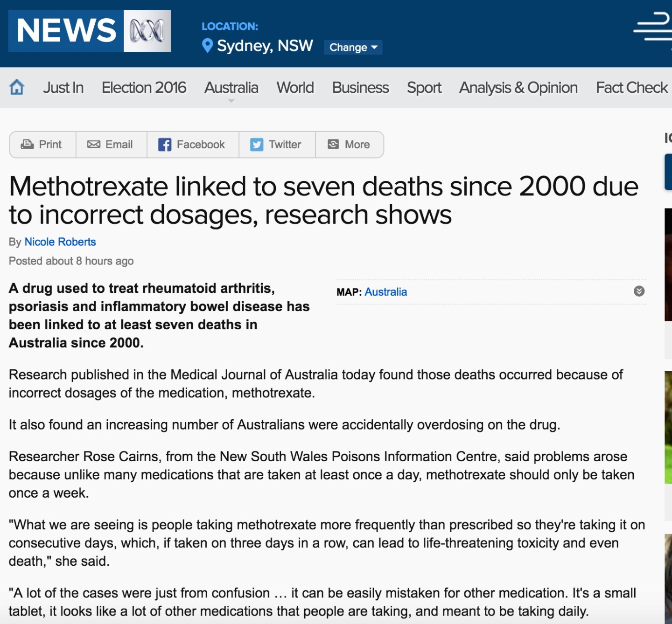Click the home icon in navigation bar
The width and height of the screenshot is (672, 624).
[17, 87]
